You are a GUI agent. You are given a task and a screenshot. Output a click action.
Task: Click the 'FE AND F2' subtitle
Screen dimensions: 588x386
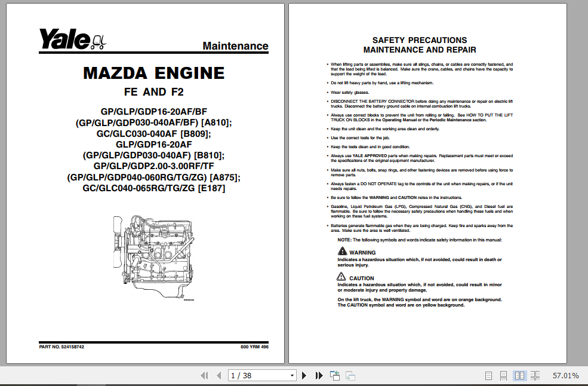click(x=154, y=92)
